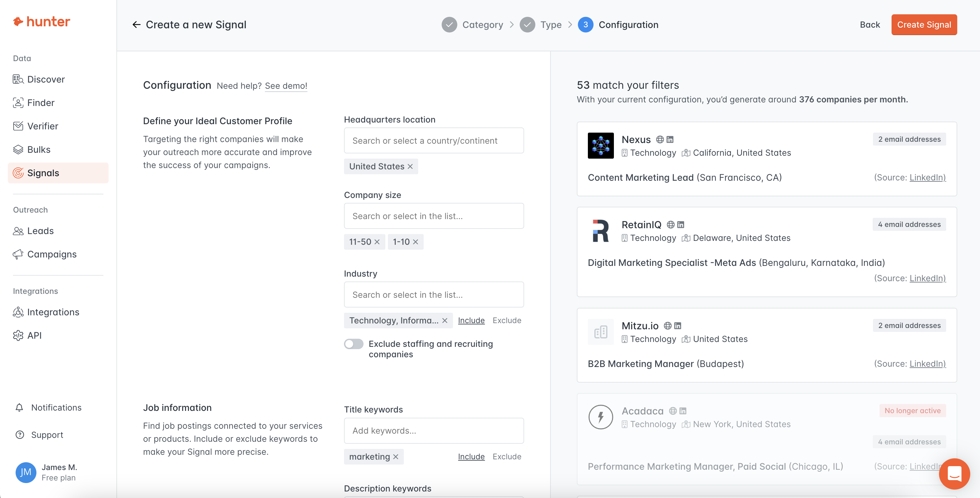Image resolution: width=980 pixels, height=498 pixels.
Task: Go to the Type step
Action: pyautogui.click(x=540, y=25)
